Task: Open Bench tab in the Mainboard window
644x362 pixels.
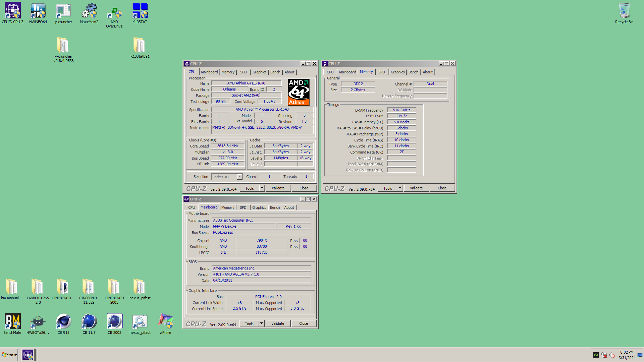Action: (x=275, y=207)
